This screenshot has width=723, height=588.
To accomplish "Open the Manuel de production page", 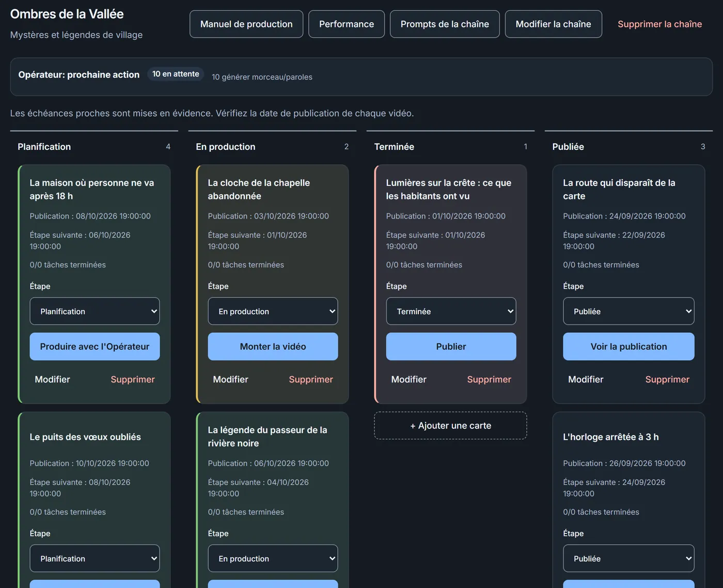I will click(246, 24).
